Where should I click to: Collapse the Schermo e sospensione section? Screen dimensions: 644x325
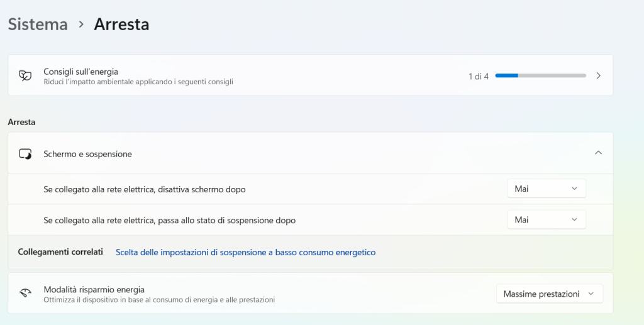point(598,153)
